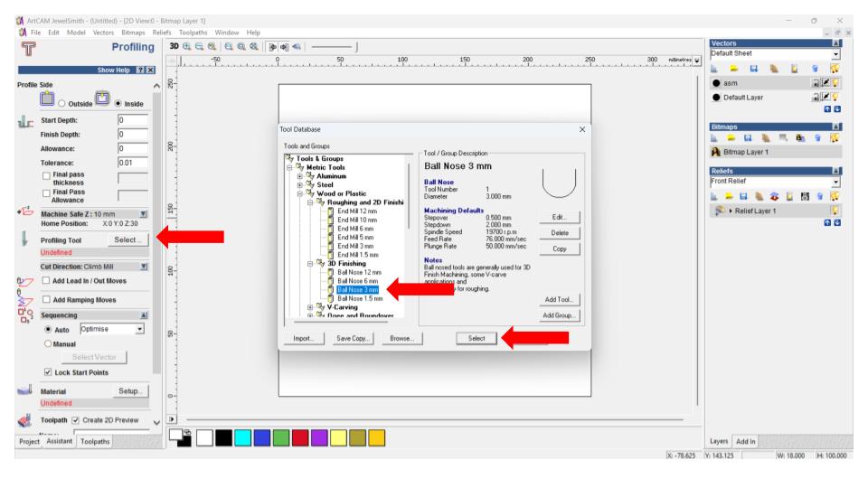Open the Front Relief dropdown
Image resolution: width=868 pixels, height=488 pixels.
coord(835,182)
